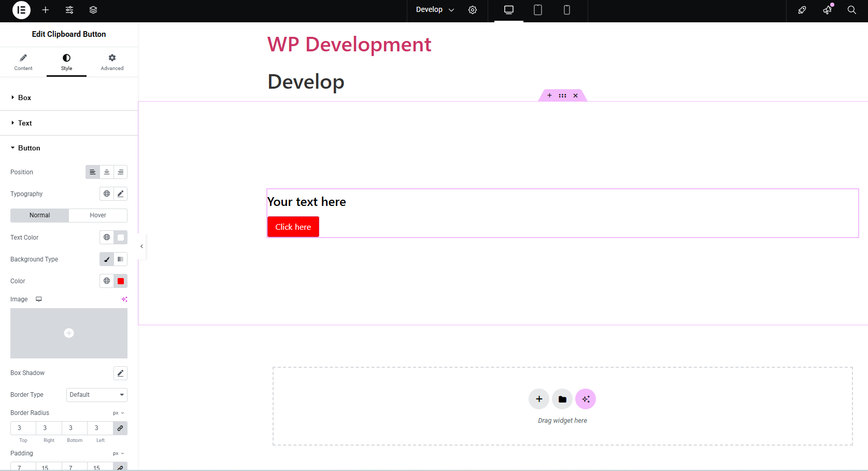Open the Border Type dropdown

coord(96,395)
